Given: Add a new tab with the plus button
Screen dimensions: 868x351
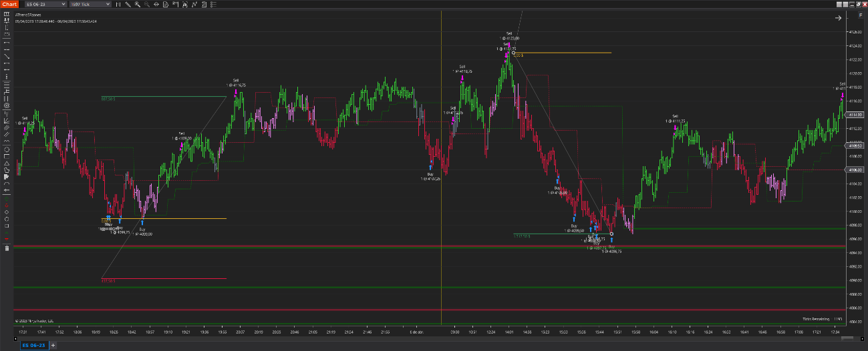Looking at the screenshot, I should [x=53, y=345].
